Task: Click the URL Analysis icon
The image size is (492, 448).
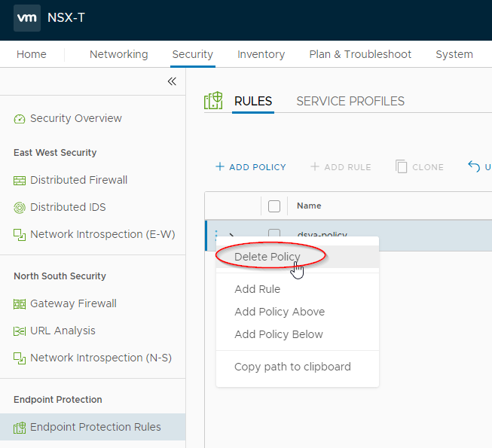Action: pos(20,331)
